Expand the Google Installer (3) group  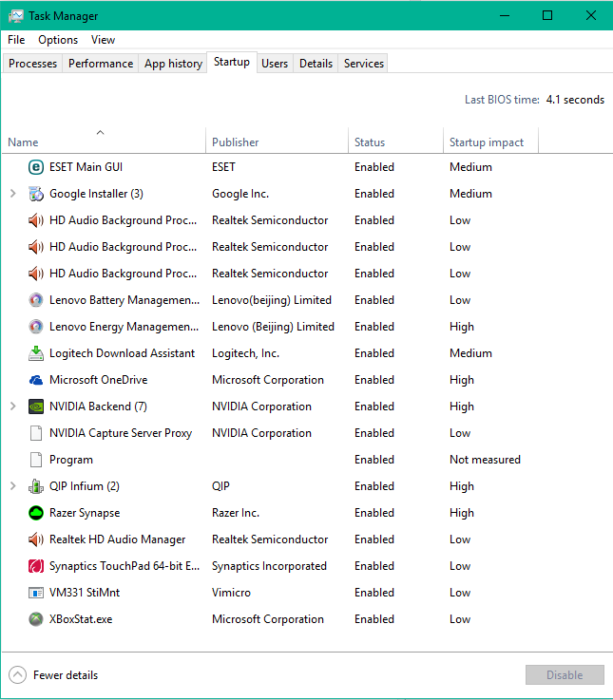point(13,194)
